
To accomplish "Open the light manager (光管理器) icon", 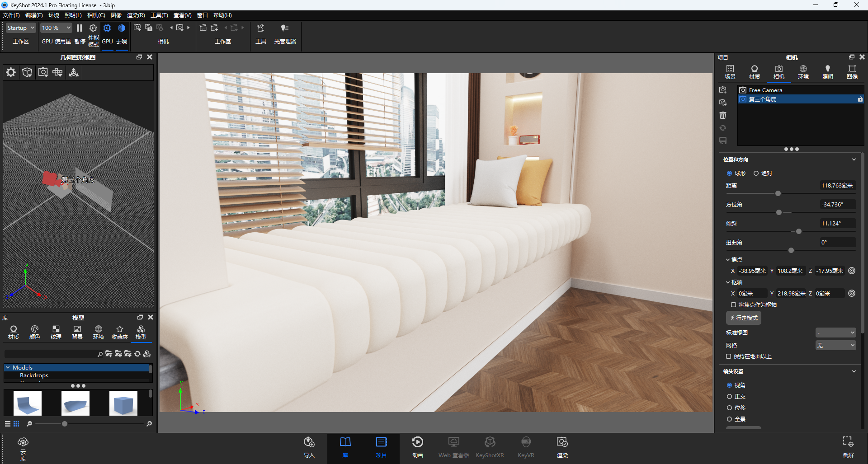I will (x=285, y=28).
